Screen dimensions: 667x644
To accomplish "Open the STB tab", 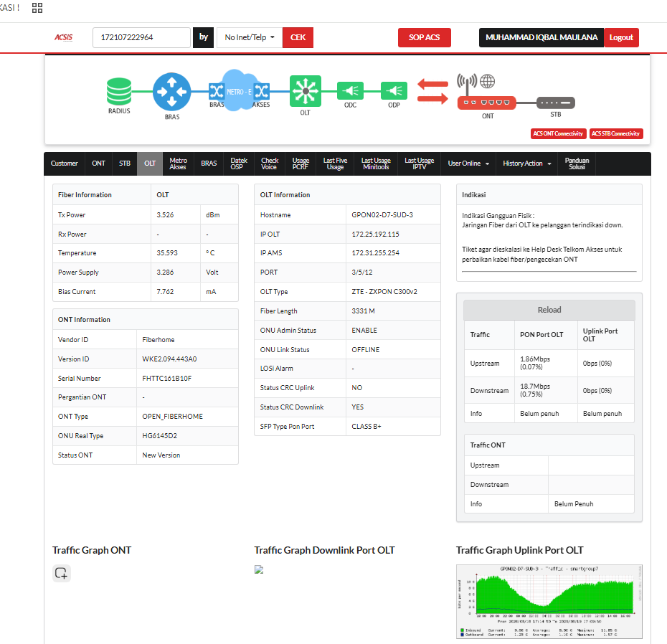I will click(x=125, y=164).
